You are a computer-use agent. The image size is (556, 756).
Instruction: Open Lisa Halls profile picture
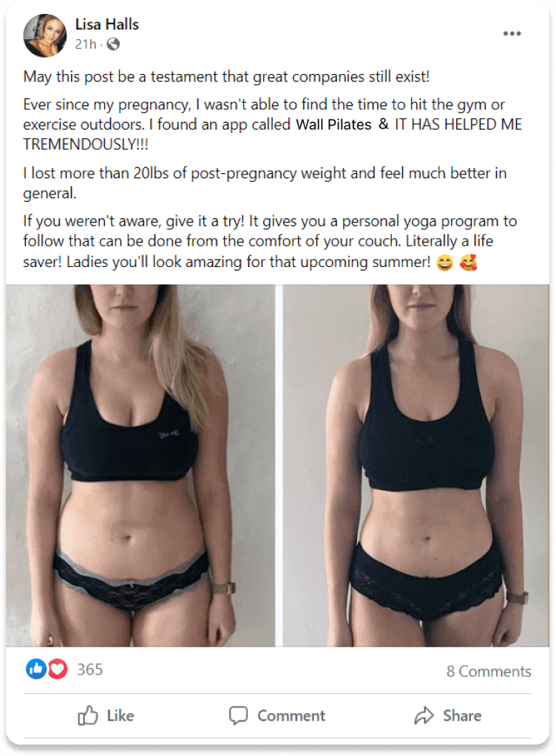click(x=45, y=36)
